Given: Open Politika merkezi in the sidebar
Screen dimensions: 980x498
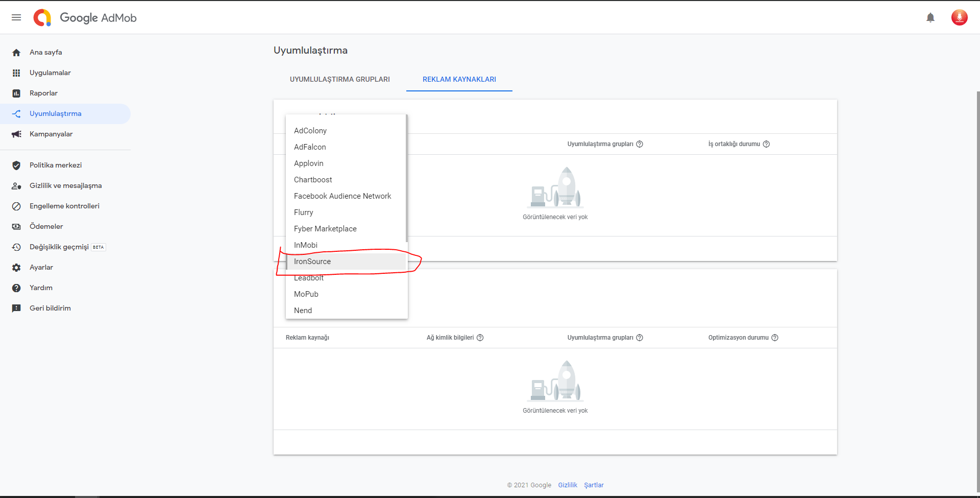Looking at the screenshot, I should point(65,165).
